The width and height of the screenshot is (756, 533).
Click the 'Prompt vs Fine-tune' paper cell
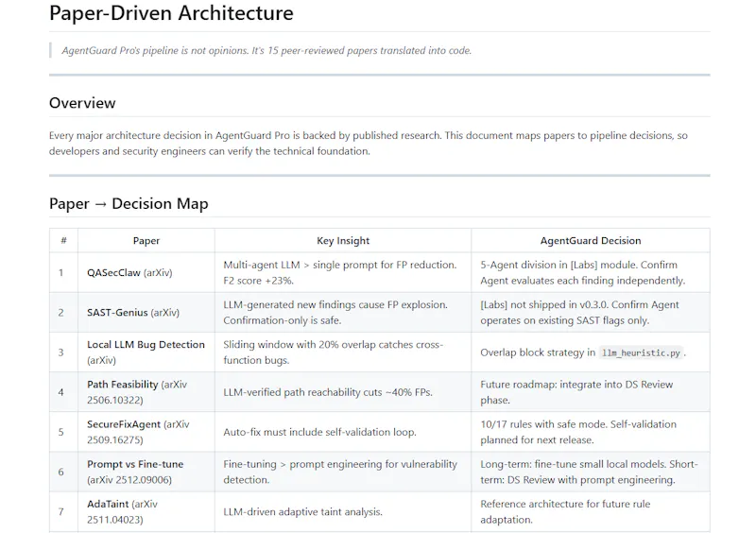coord(146,472)
